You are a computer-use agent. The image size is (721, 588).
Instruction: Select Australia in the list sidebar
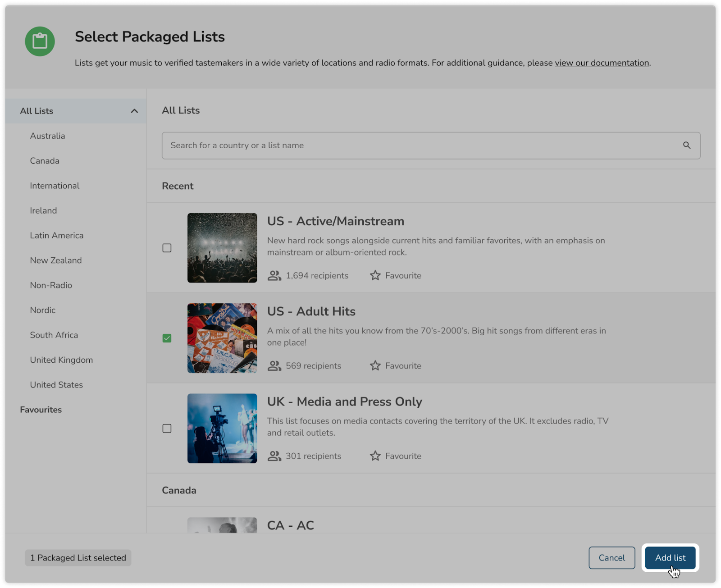coord(47,136)
